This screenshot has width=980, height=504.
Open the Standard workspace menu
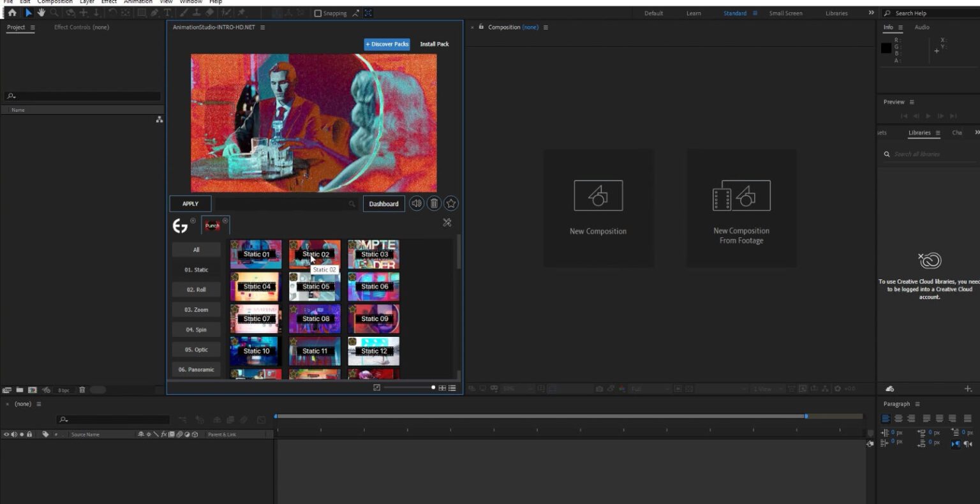coord(755,13)
